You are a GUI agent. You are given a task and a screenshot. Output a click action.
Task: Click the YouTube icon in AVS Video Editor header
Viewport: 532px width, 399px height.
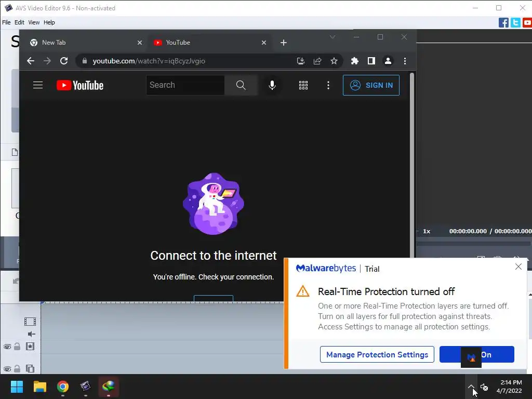tap(527, 23)
